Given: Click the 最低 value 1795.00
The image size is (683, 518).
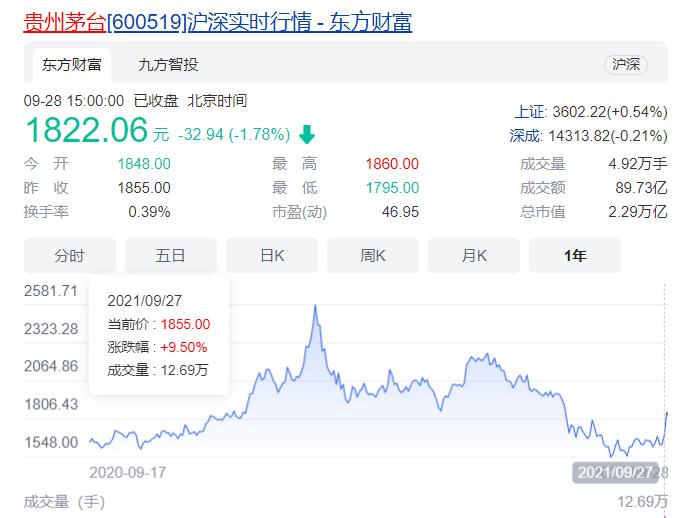Looking at the screenshot, I should (392, 188).
